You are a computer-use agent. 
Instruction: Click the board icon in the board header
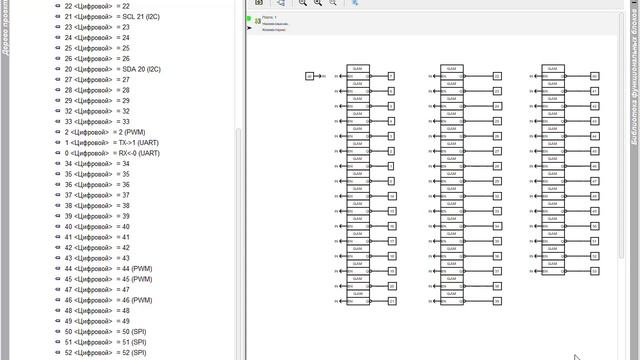coord(258,21)
